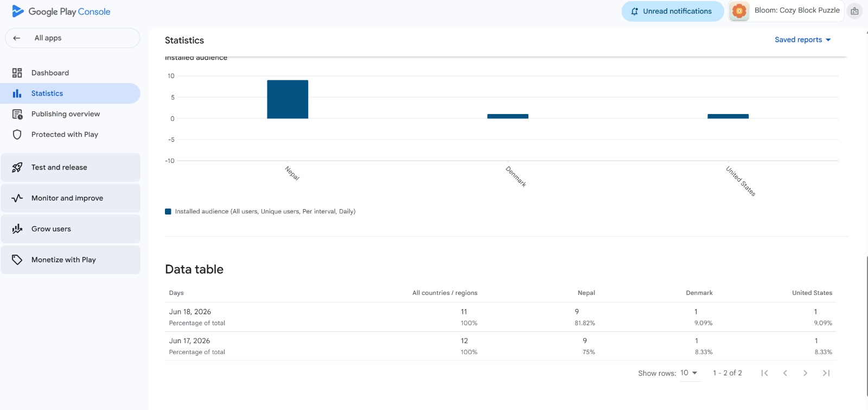Click the Installed audience legend color swatch
868x410 pixels.
[x=168, y=212]
